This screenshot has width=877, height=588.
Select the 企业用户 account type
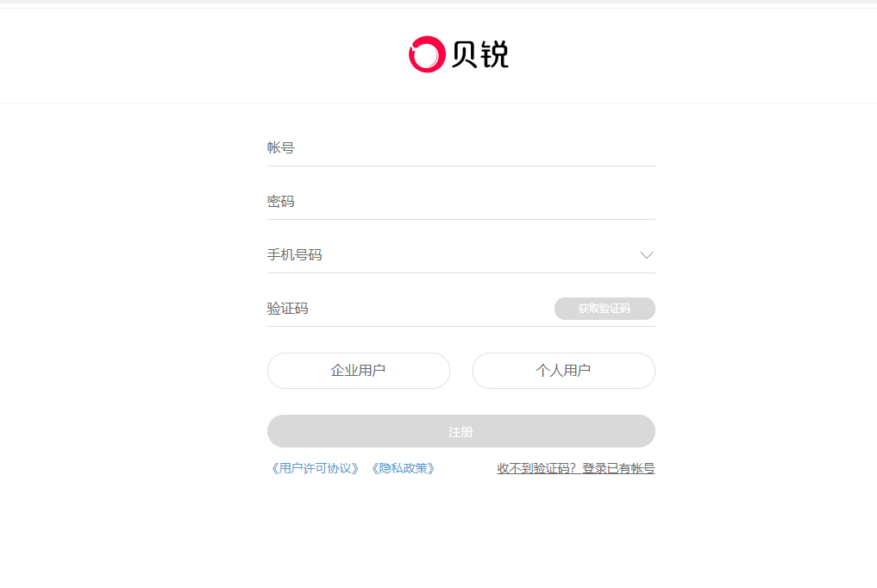[358, 371]
